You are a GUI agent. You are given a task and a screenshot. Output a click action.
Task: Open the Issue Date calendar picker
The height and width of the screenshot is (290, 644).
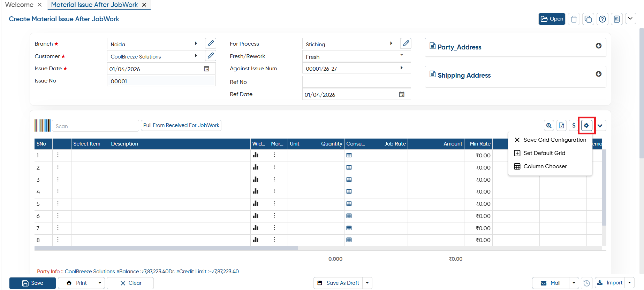(206, 69)
